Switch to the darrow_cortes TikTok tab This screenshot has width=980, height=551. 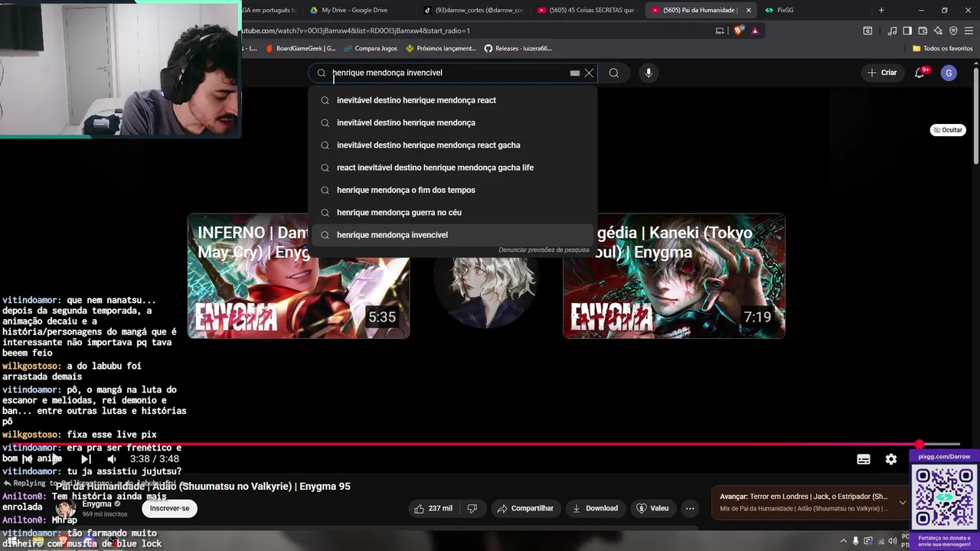473,10
